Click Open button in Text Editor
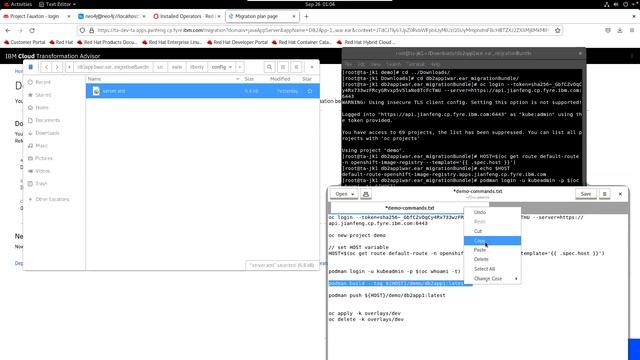This screenshot has width=640, height=360. 344,194
